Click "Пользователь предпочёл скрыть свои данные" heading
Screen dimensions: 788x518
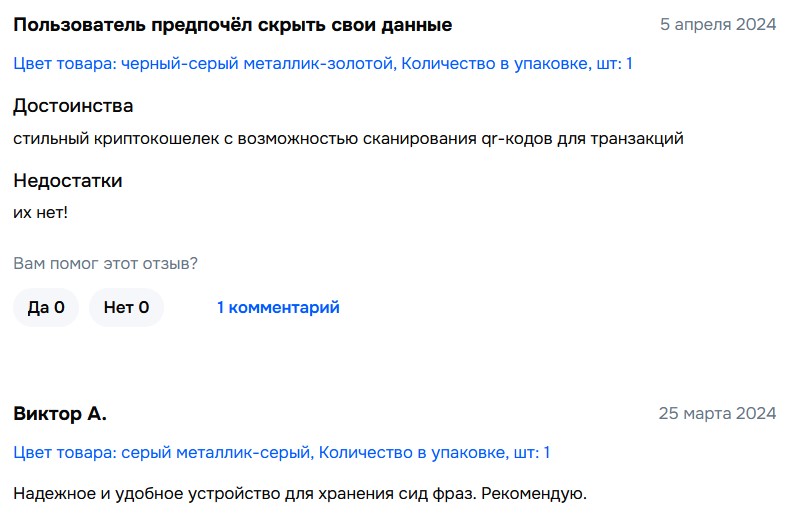[x=232, y=25]
